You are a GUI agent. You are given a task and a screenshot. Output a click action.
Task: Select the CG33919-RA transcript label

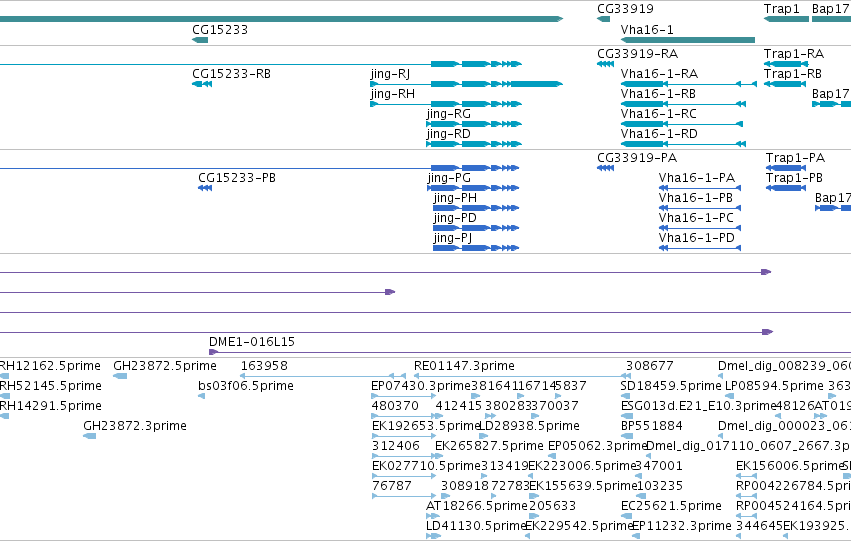(x=637, y=54)
